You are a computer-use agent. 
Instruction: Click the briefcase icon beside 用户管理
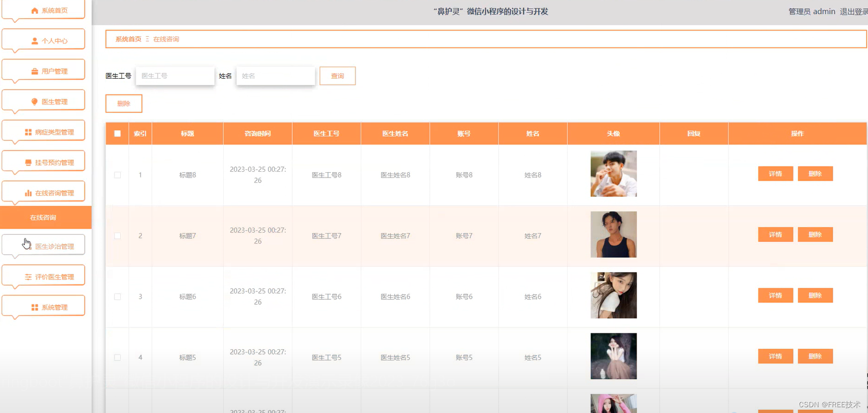[35, 71]
